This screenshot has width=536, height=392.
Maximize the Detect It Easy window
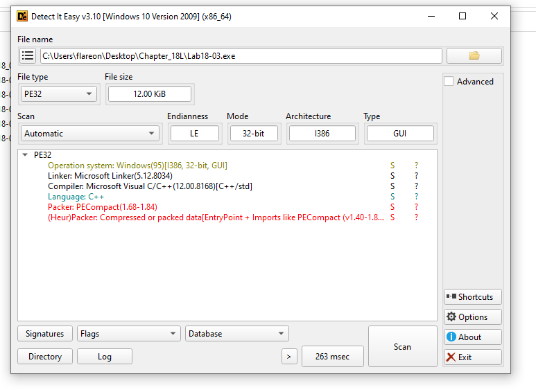tap(462, 16)
